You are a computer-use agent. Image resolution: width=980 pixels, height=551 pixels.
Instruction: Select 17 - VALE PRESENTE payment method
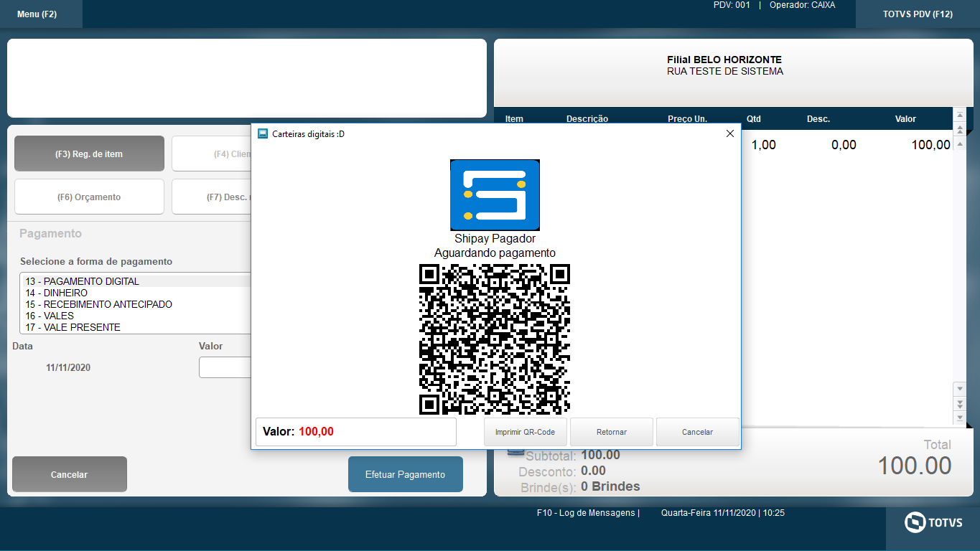pos(136,327)
